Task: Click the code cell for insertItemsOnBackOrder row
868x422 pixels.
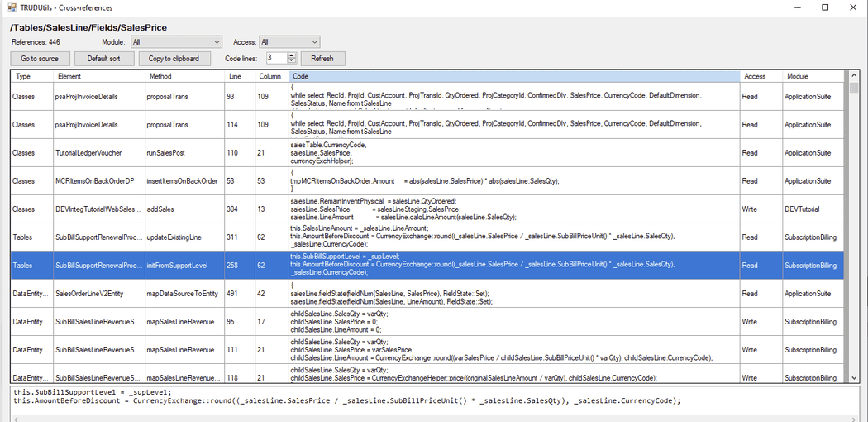Action: coord(514,181)
